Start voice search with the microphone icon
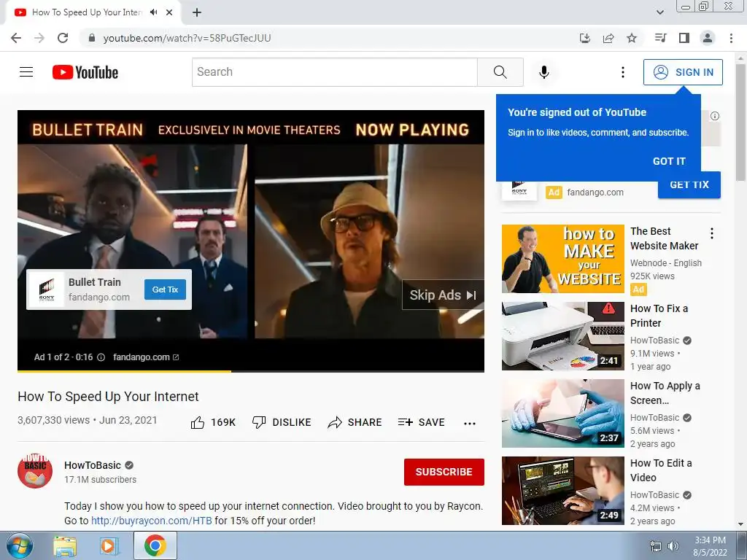 pyautogui.click(x=543, y=72)
